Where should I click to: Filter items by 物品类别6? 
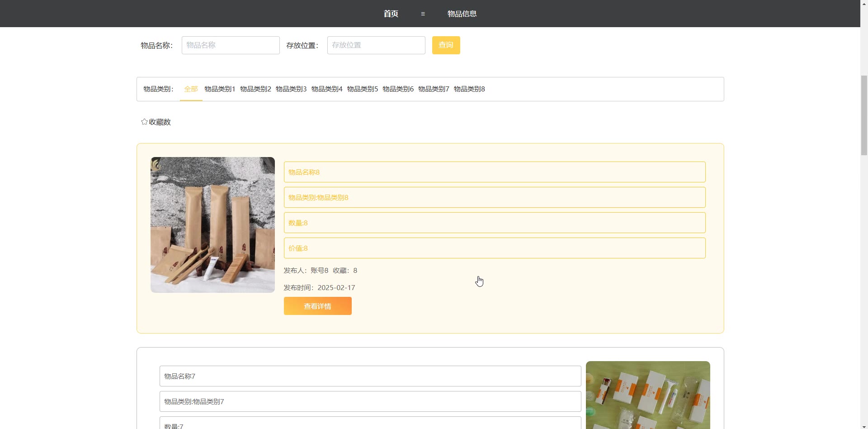[398, 89]
